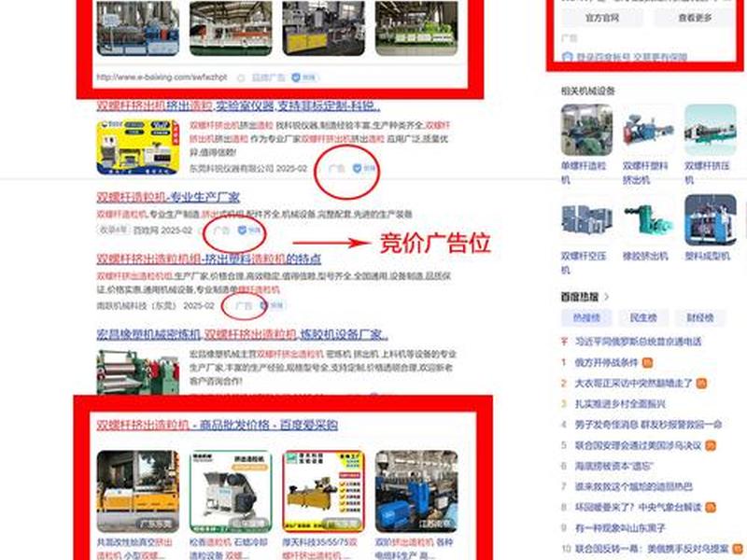The image size is (747, 560).
Task: Open hot search 10 联合国反转一幕
Action: pyautogui.click(x=652, y=549)
